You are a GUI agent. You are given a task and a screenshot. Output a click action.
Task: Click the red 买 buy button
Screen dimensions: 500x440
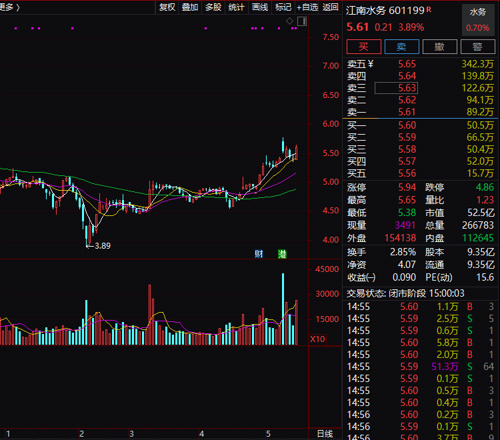[364, 46]
